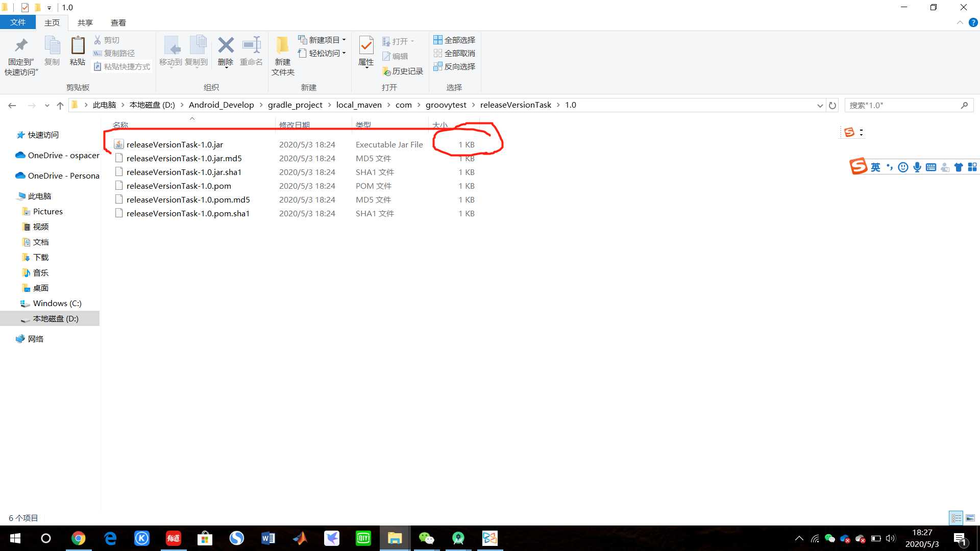Image resolution: width=980 pixels, height=551 pixels.
Task: Click the red X Delete icon
Action: pyautogui.click(x=226, y=45)
